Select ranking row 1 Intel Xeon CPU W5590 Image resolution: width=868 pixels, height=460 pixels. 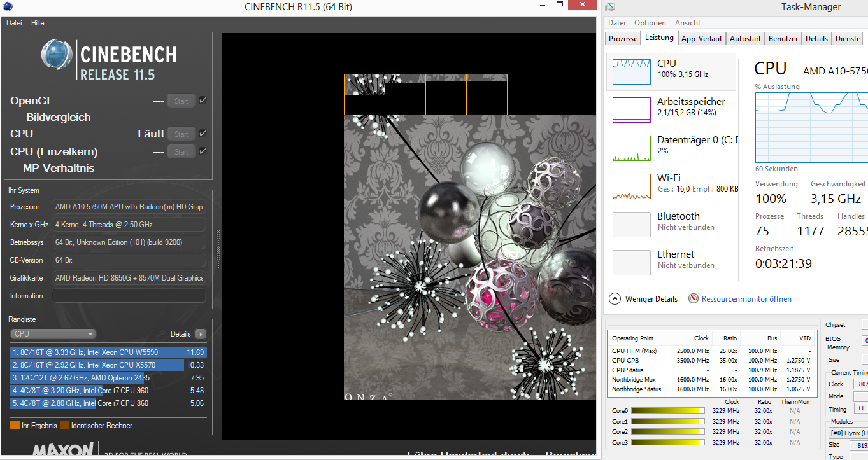(109, 352)
